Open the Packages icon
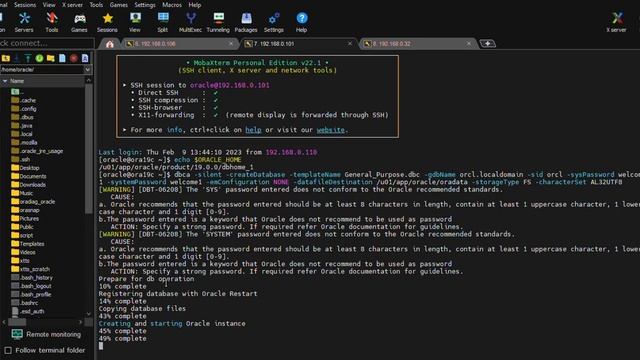640x360 pixels. [246, 22]
